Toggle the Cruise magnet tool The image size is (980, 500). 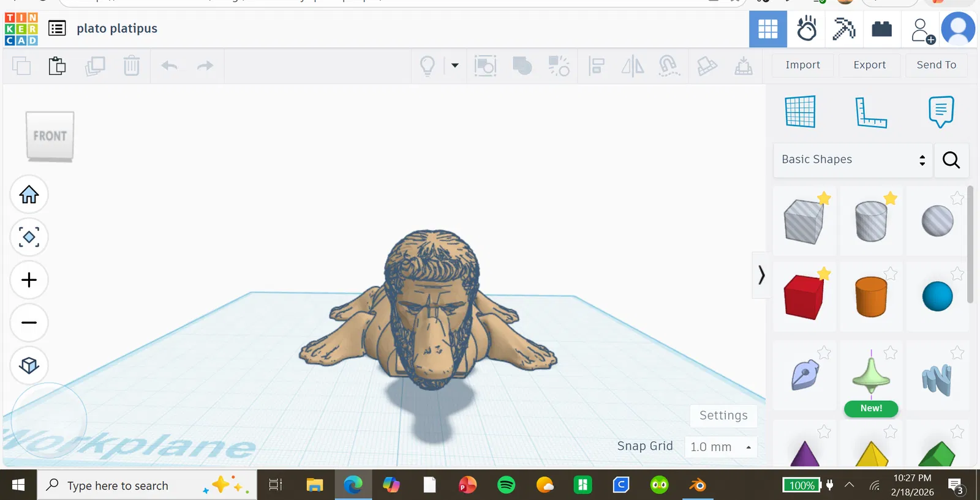coord(669,65)
